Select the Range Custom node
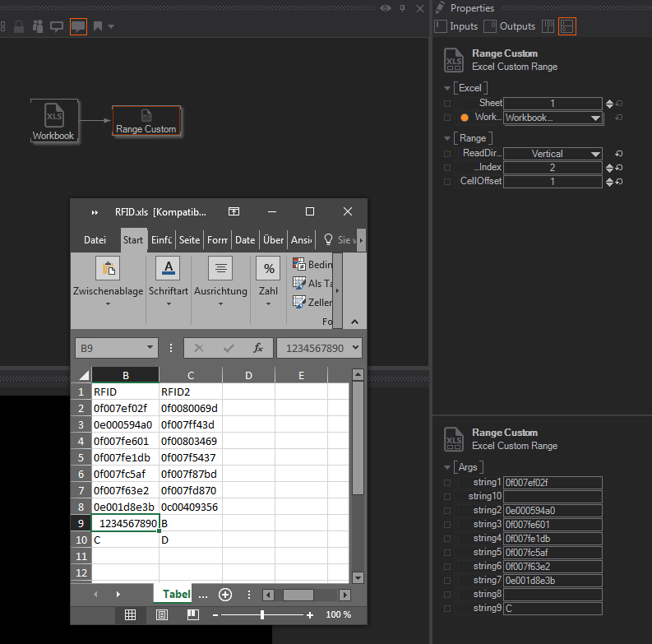 [146, 121]
